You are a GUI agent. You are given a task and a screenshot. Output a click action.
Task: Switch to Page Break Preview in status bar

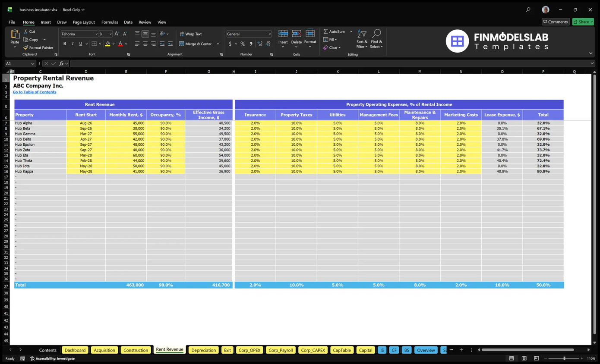tap(537, 358)
